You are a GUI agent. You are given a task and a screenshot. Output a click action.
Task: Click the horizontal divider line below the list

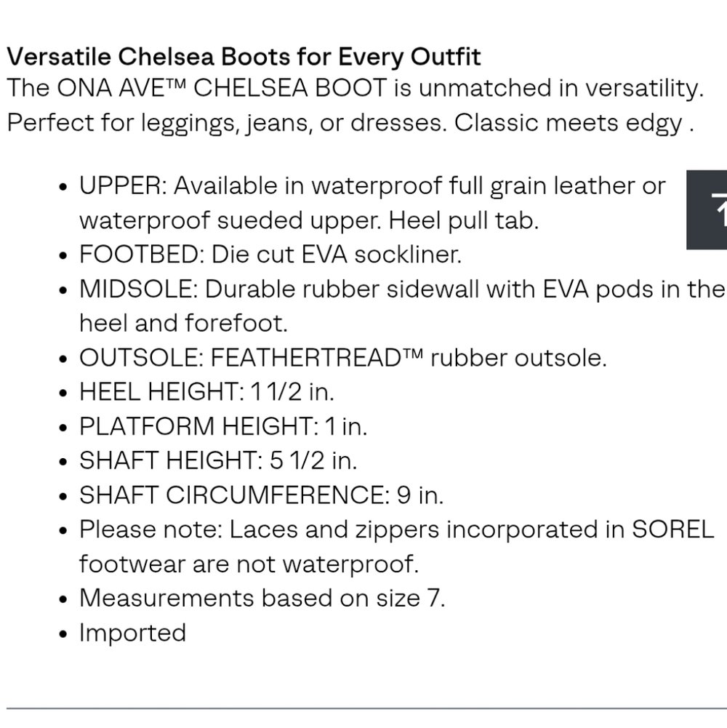tap(366, 708)
